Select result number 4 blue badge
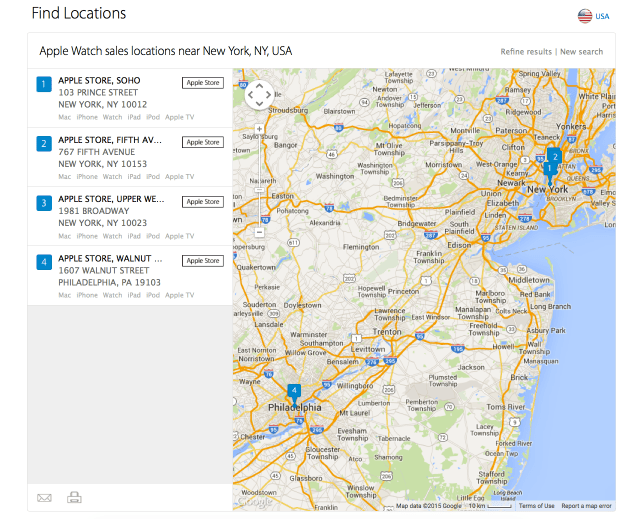The image size is (640, 519). point(44,262)
